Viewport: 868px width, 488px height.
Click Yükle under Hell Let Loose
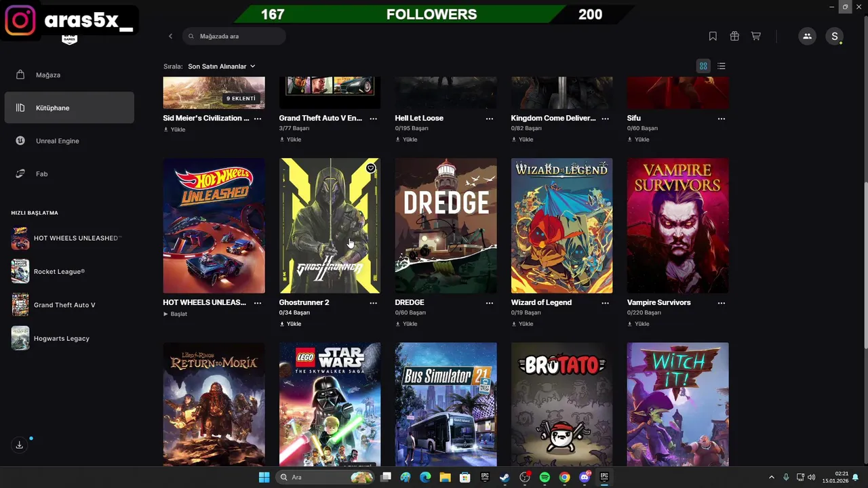[406, 140]
